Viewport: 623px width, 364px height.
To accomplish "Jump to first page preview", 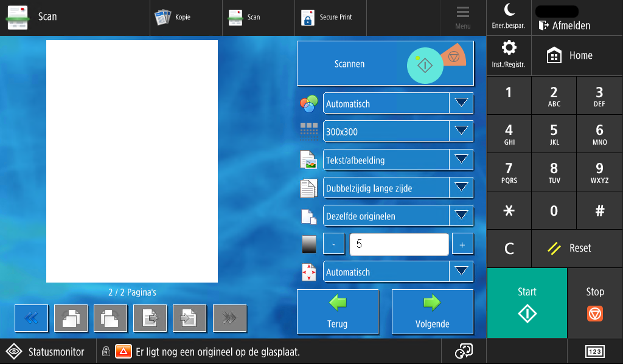I will [x=32, y=318].
